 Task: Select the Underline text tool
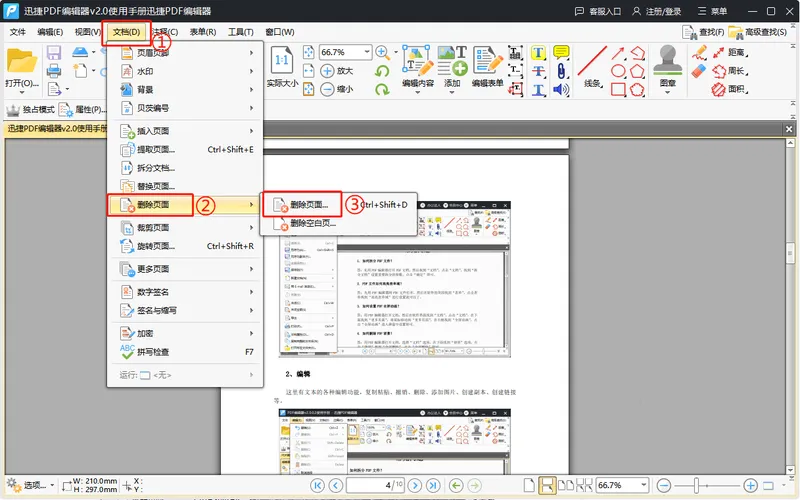(x=538, y=90)
